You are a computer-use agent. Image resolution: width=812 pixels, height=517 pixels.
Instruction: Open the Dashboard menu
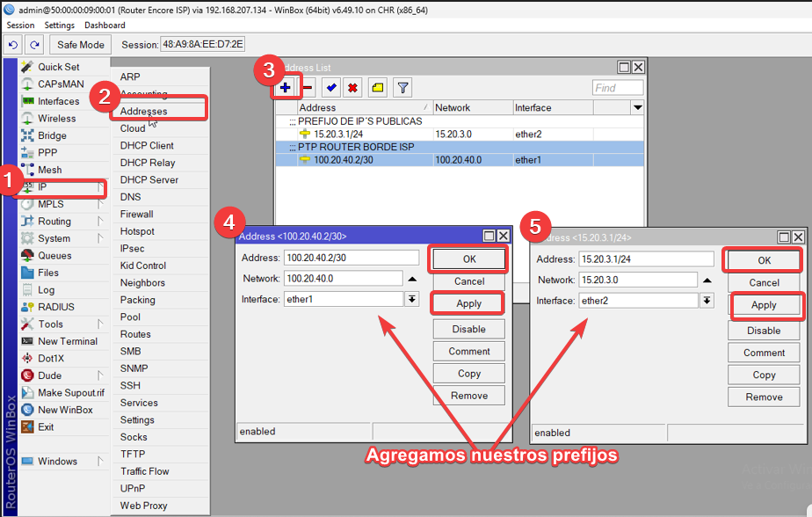[105, 25]
